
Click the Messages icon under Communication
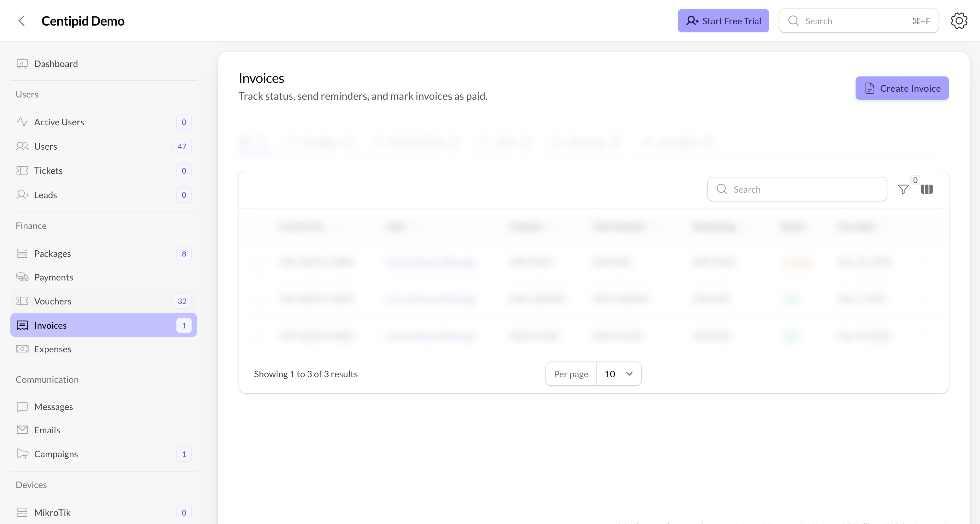click(x=22, y=406)
